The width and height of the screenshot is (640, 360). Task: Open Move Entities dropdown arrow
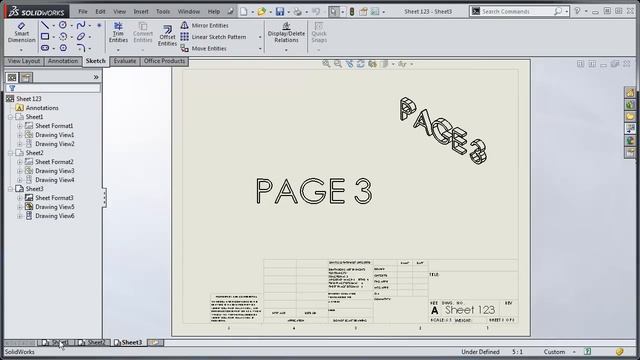(x=260, y=49)
